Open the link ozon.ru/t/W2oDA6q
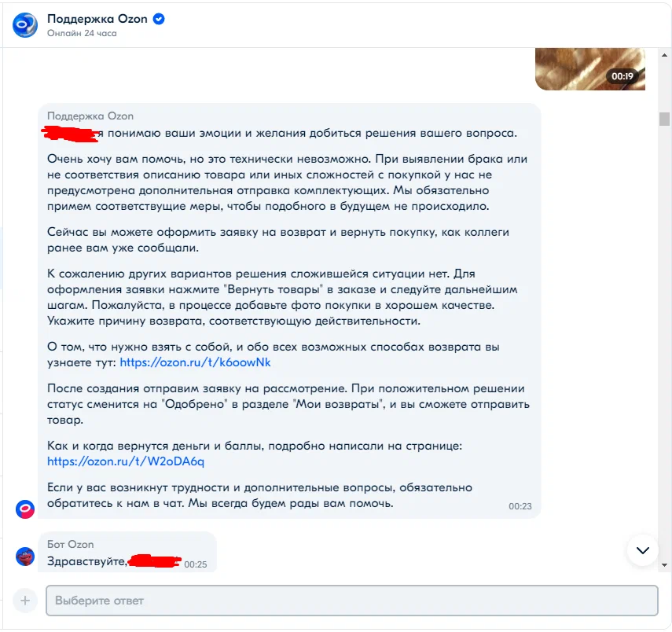The height and width of the screenshot is (632, 672). tap(126, 461)
